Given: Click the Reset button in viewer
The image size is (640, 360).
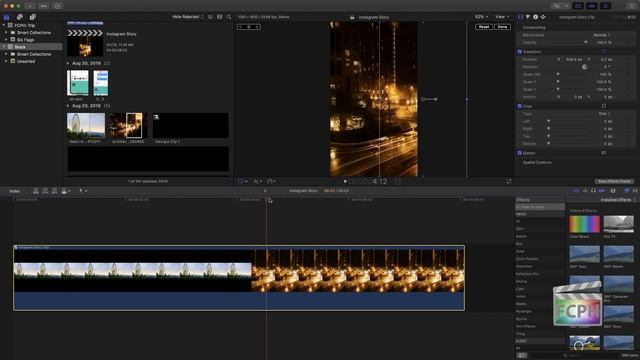Looking at the screenshot, I should point(484,27).
